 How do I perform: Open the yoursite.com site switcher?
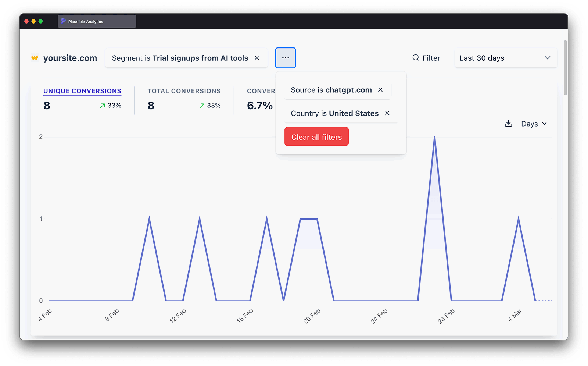tap(70, 58)
